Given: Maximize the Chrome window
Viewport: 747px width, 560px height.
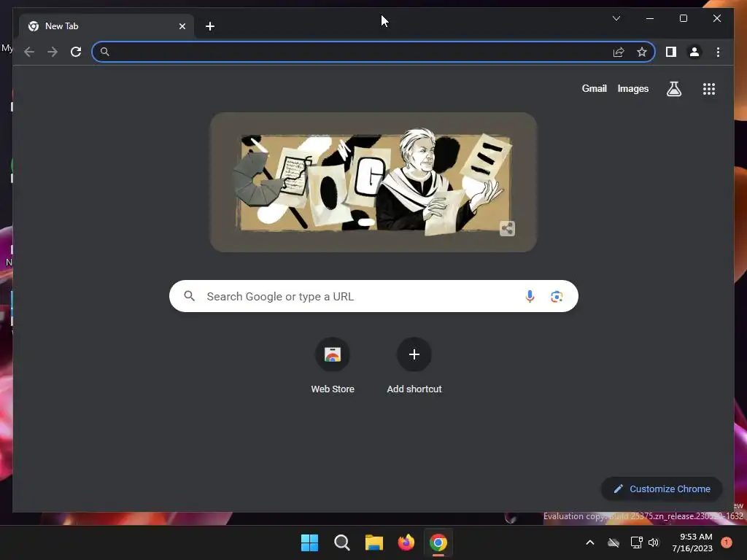Looking at the screenshot, I should 683,18.
